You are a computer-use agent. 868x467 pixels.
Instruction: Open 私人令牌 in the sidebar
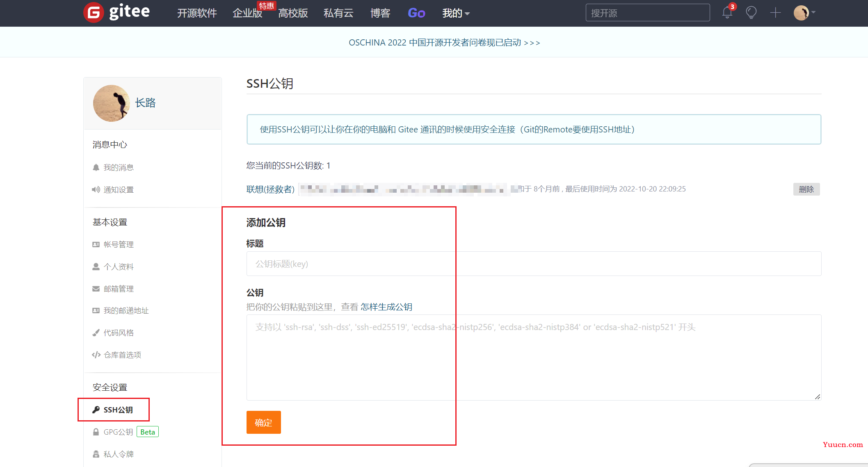(x=119, y=454)
